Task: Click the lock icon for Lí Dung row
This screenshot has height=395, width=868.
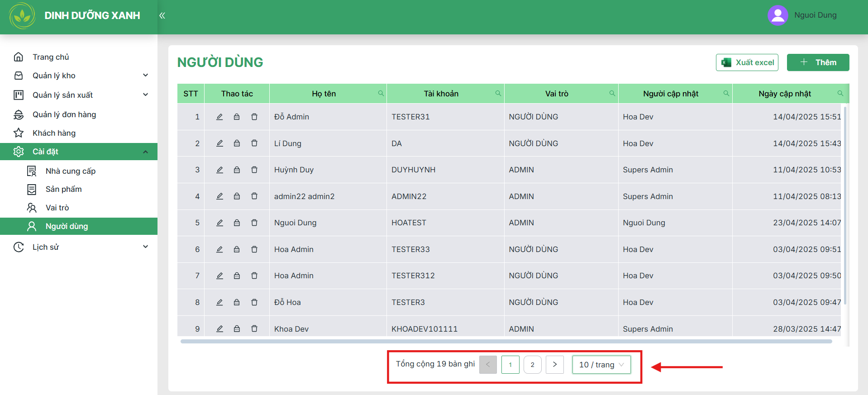Action: tap(237, 143)
